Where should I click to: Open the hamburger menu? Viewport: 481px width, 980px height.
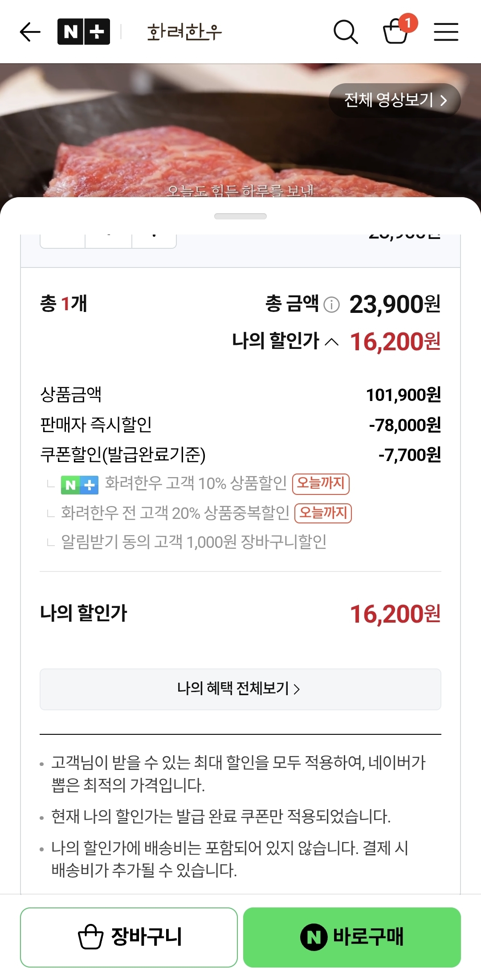tap(446, 32)
